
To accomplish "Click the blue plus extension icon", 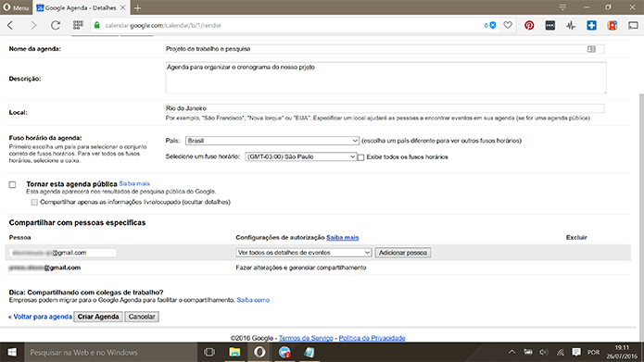I will coord(591,25).
